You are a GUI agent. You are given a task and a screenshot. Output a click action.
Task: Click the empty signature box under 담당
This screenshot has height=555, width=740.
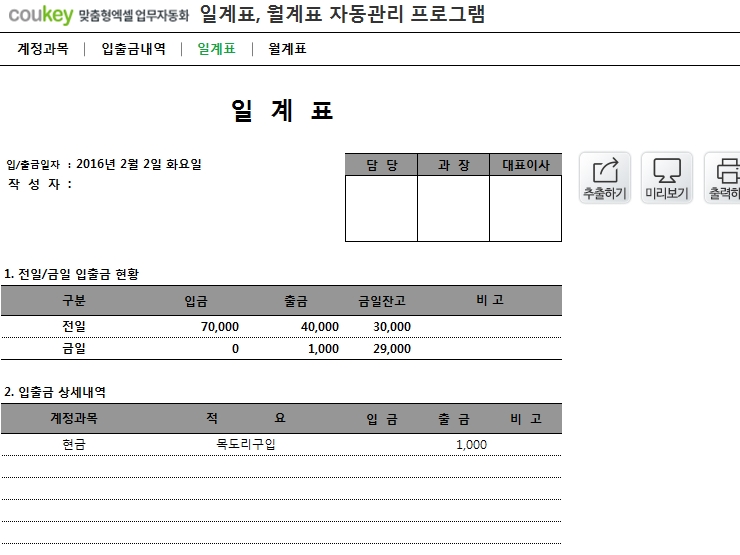[x=381, y=209]
